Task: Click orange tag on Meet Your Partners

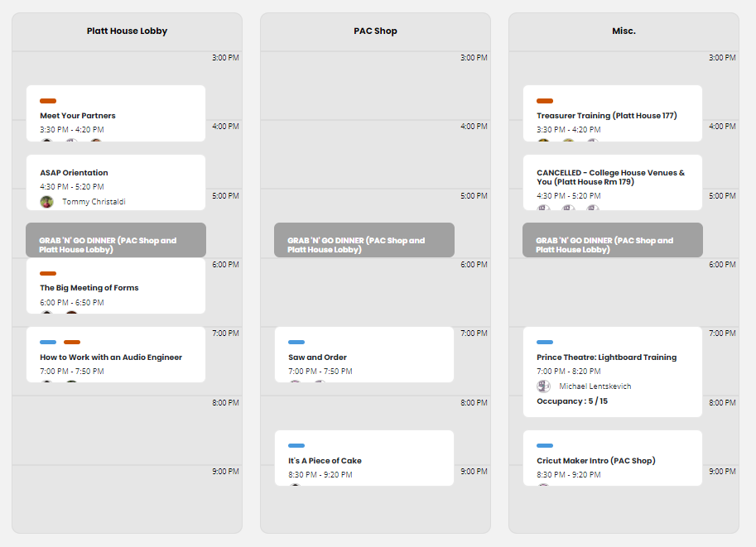Action: click(48, 101)
